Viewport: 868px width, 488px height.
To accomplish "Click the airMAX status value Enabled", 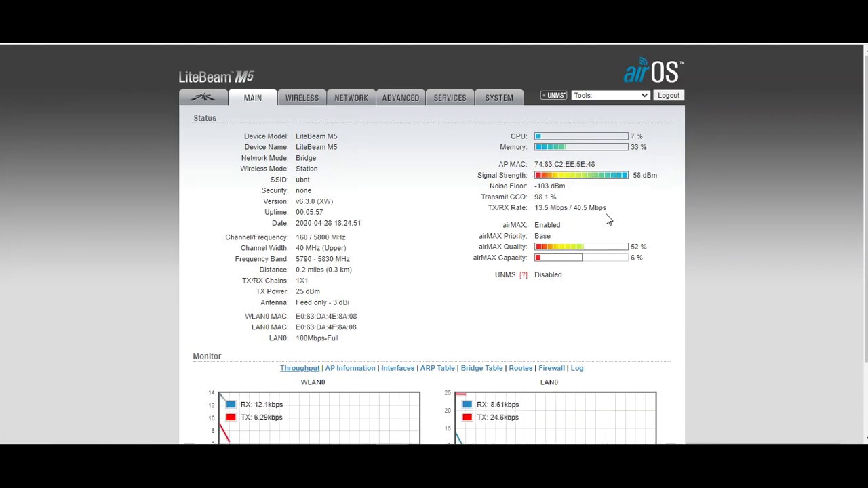I will [547, 225].
